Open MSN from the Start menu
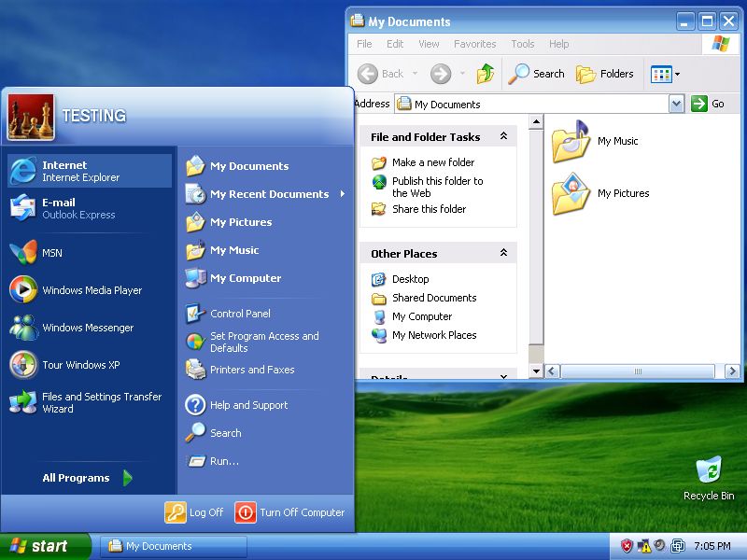747x560 pixels. pos(90,252)
